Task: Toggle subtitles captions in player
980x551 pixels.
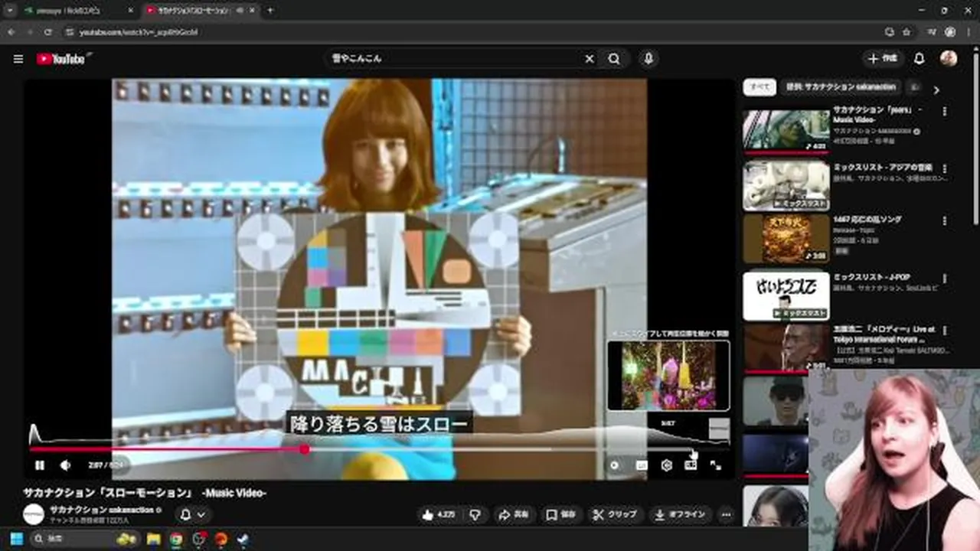Action: click(642, 465)
